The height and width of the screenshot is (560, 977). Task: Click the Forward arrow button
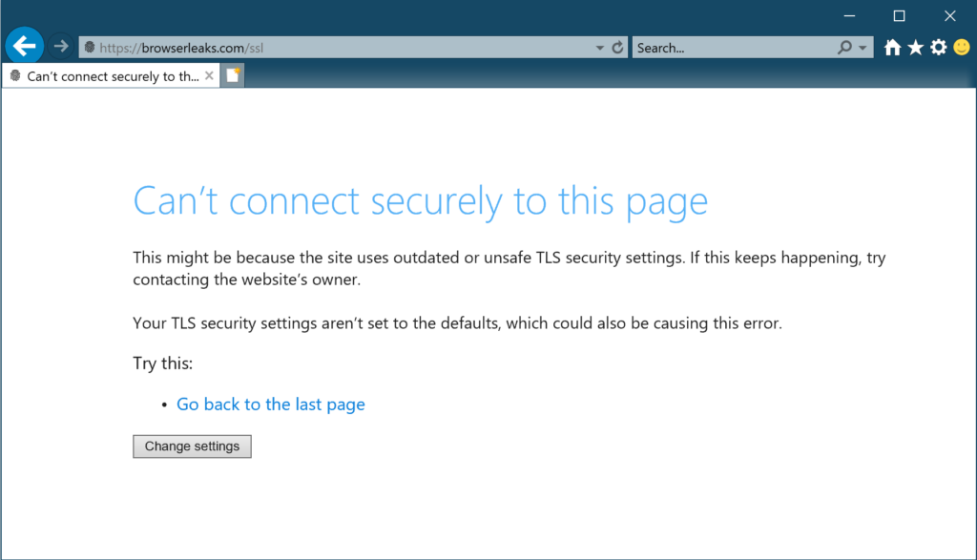(60, 46)
